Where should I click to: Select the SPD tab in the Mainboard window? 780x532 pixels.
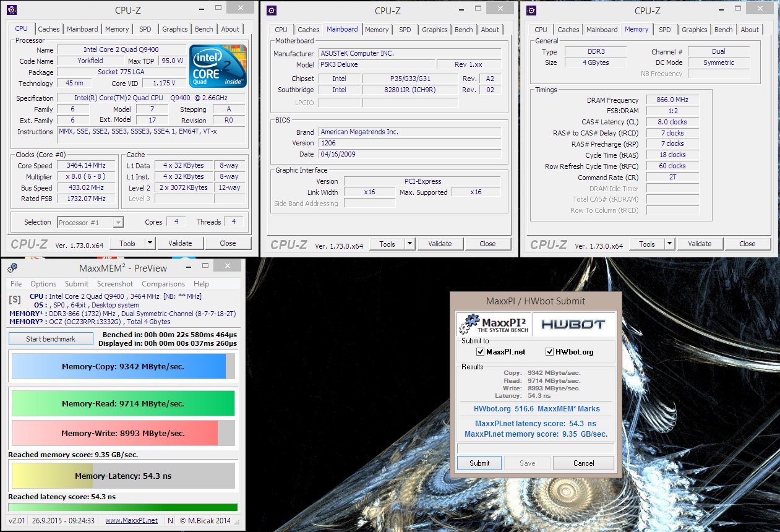[405, 30]
